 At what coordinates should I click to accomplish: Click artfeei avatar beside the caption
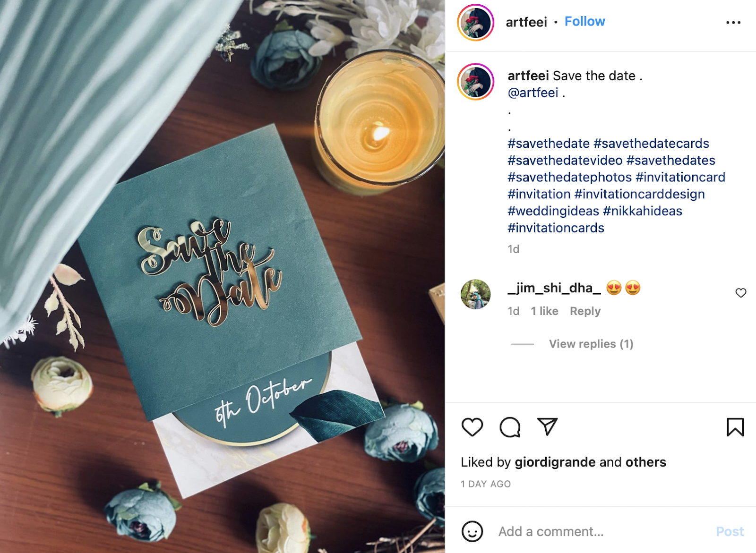(x=475, y=82)
